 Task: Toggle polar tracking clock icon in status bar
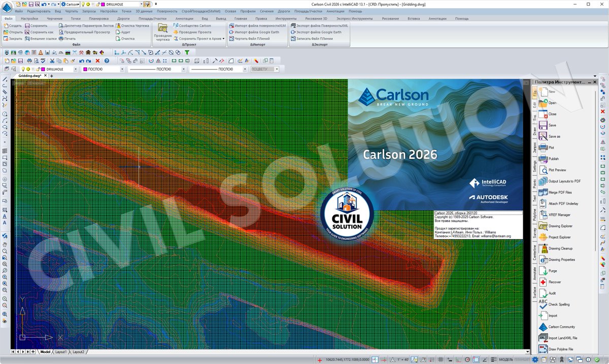click(x=467, y=359)
